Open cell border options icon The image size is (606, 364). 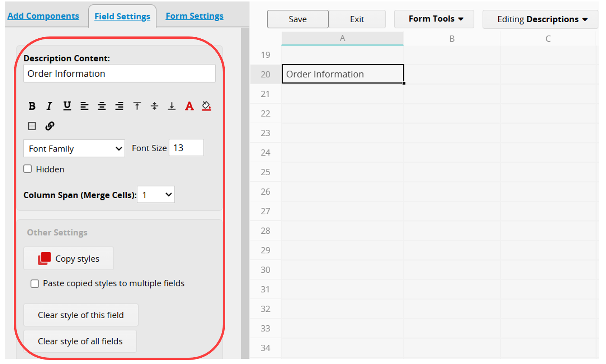(32, 126)
